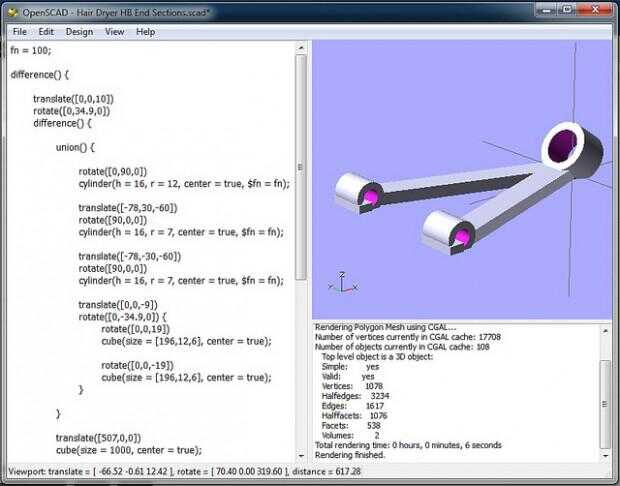Screen dimensions: 620x486
Task: Click the console vertical scrollbar thumb
Action: pyautogui.click(x=605, y=403)
